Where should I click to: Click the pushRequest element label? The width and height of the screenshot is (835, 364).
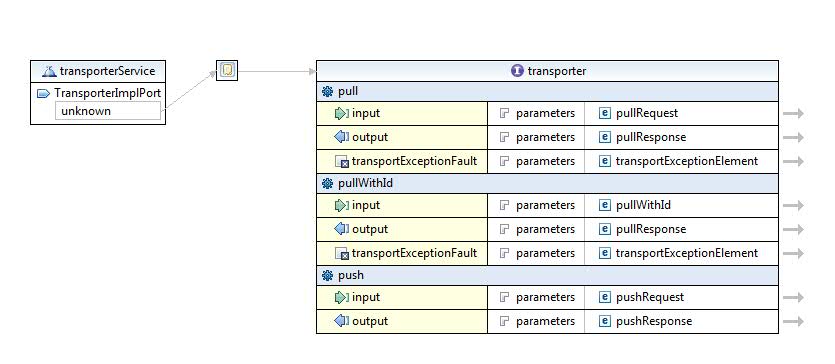(650, 297)
